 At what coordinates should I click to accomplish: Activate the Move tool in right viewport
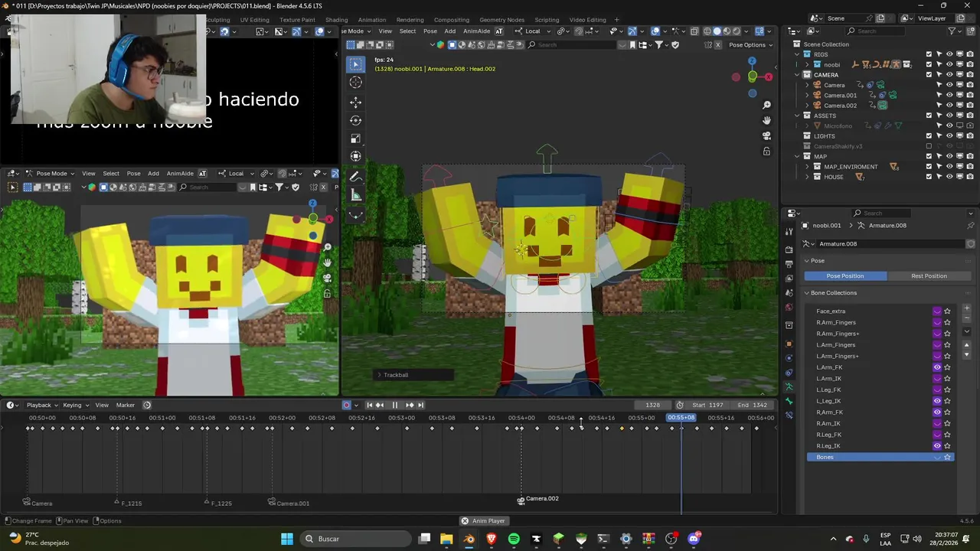(x=356, y=102)
